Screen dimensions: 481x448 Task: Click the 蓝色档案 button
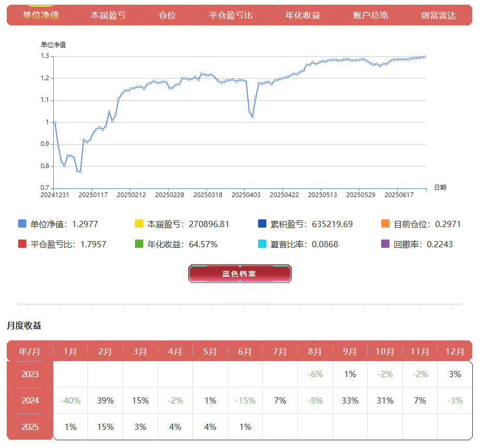coord(239,274)
